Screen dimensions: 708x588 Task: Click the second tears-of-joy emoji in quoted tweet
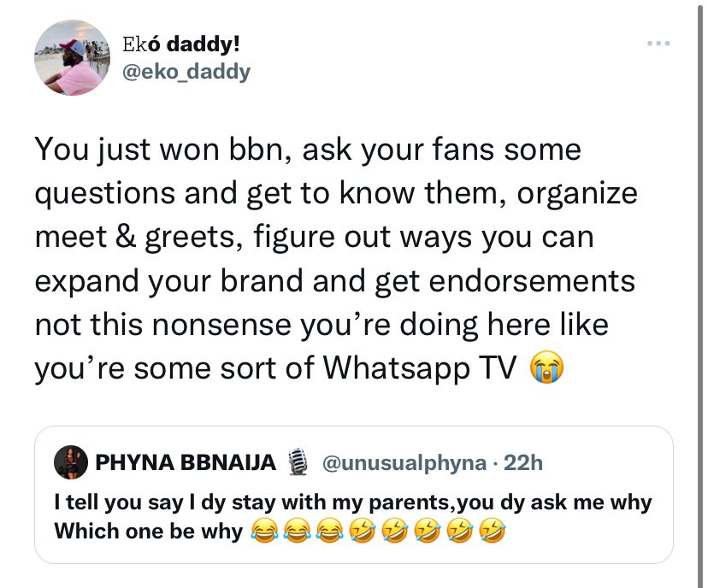[x=297, y=531]
